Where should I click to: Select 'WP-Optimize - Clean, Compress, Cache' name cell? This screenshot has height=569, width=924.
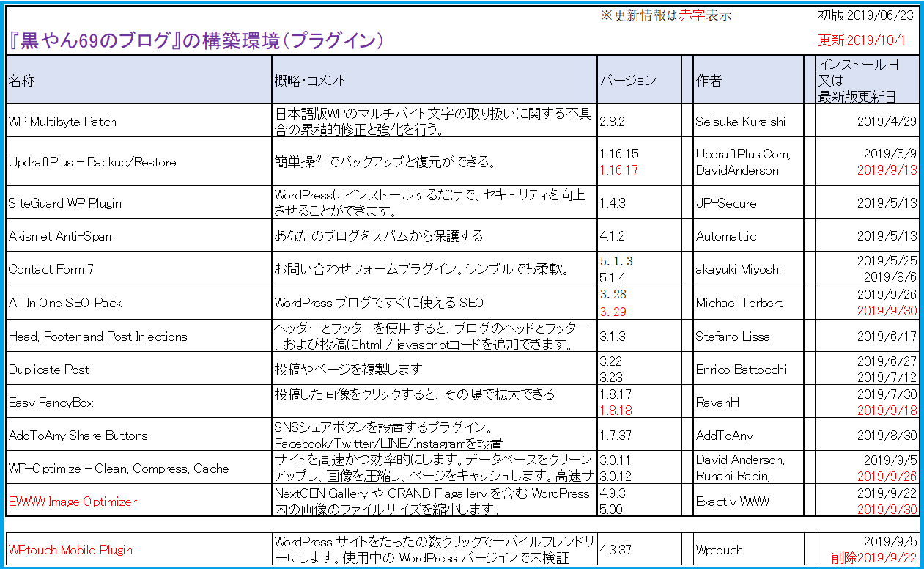click(x=139, y=469)
